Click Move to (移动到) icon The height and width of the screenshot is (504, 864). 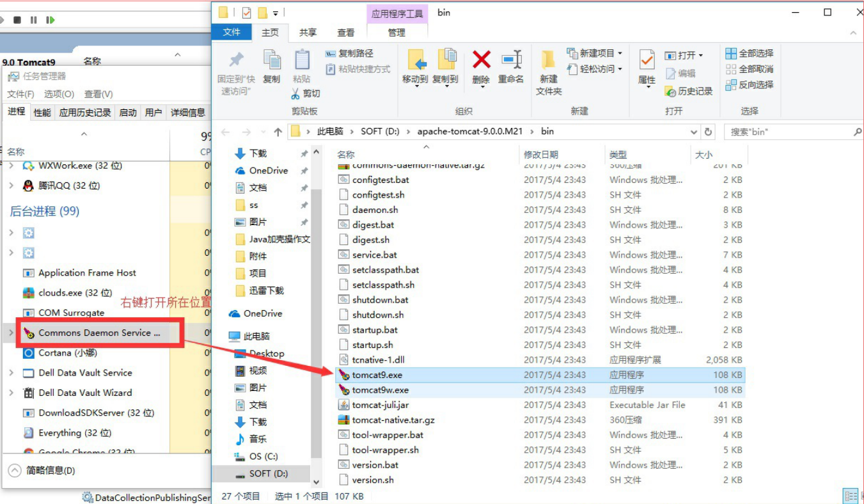(x=416, y=60)
